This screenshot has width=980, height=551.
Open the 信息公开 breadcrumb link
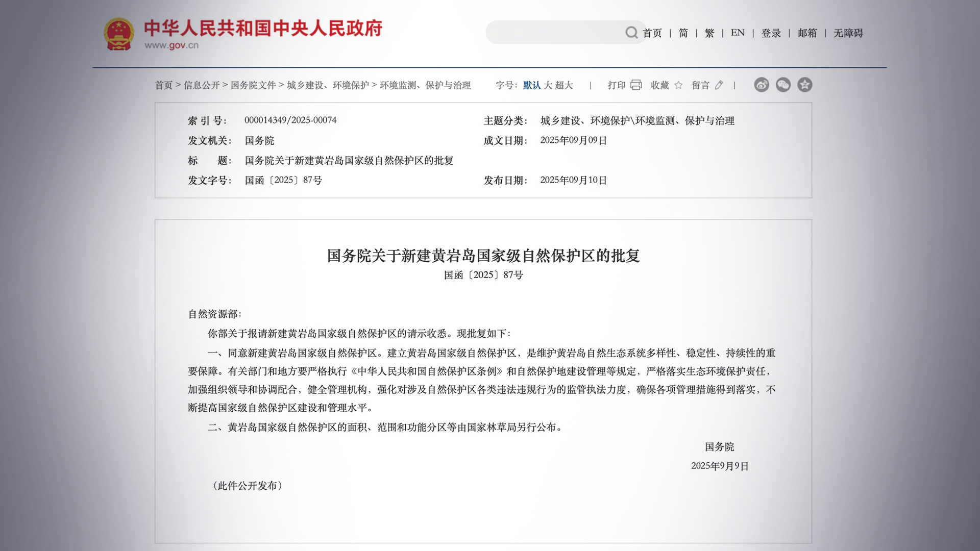(204, 85)
